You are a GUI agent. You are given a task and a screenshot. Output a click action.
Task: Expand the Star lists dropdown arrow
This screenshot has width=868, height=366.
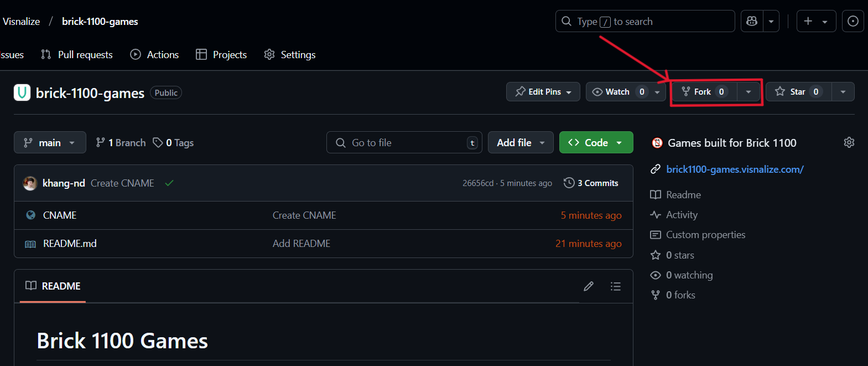[x=843, y=92]
